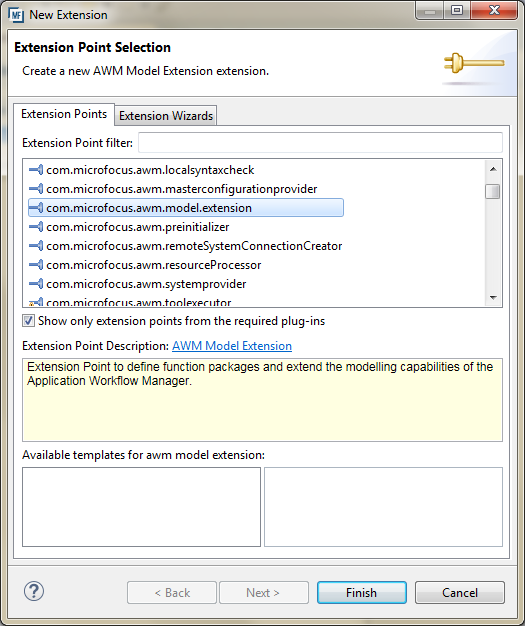Click the plug icon beside com.microfocus.awm.localsyntaxcheck
The width and height of the screenshot is (525, 626).
[x=36, y=170]
